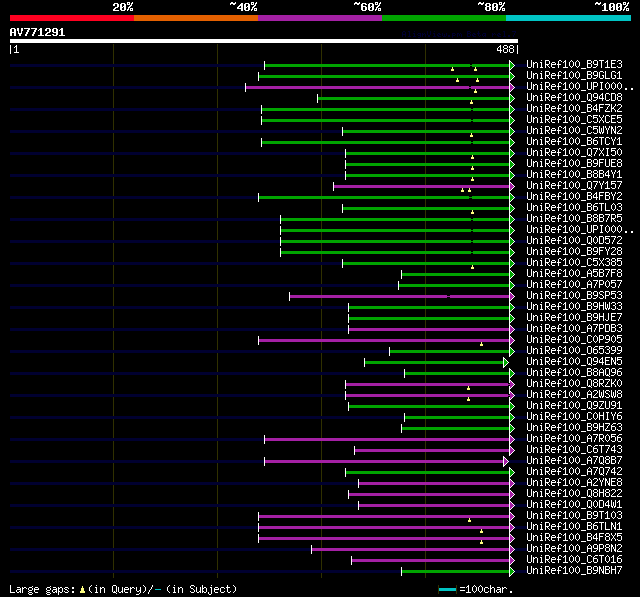
Task: Select the UniRef100_C0P905 label
Action: (x=574, y=340)
